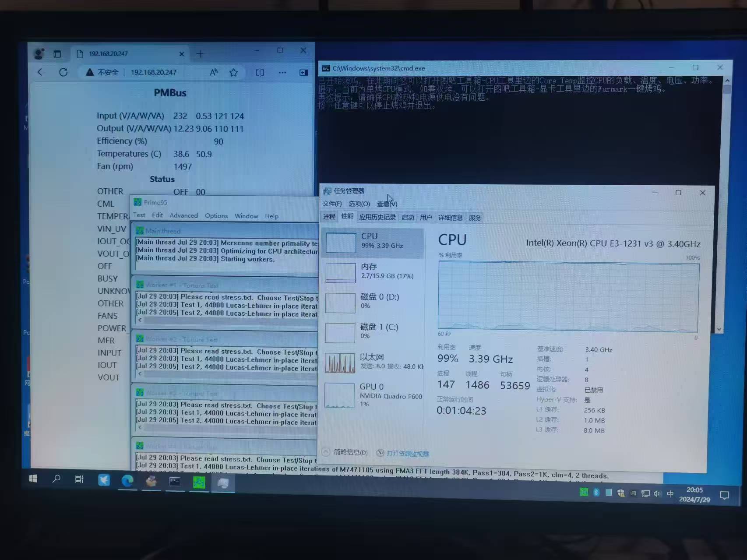Image resolution: width=747 pixels, height=560 pixels.
Task: Select 磁盘 1 (C:) performance item
Action: tap(373, 332)
